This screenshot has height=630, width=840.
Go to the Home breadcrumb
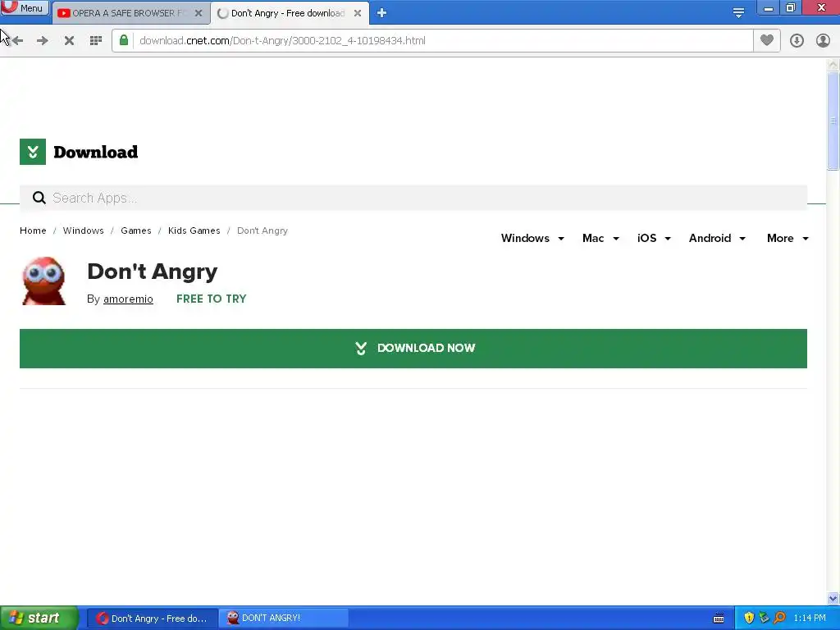[33, 231]
